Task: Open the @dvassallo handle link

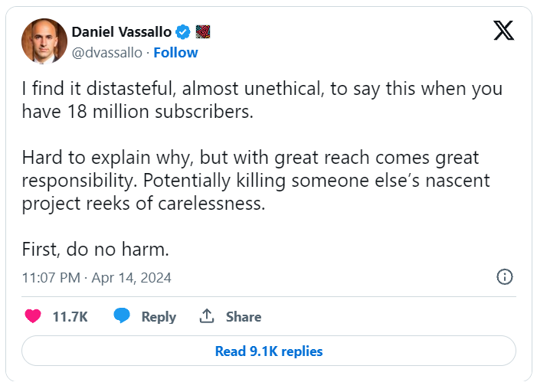Action: pos(107,53)
